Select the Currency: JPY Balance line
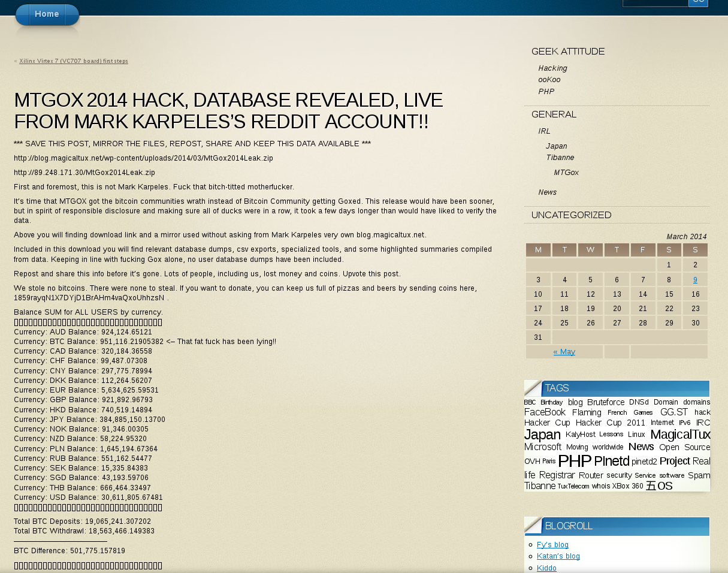 click(x=89, y=420)
